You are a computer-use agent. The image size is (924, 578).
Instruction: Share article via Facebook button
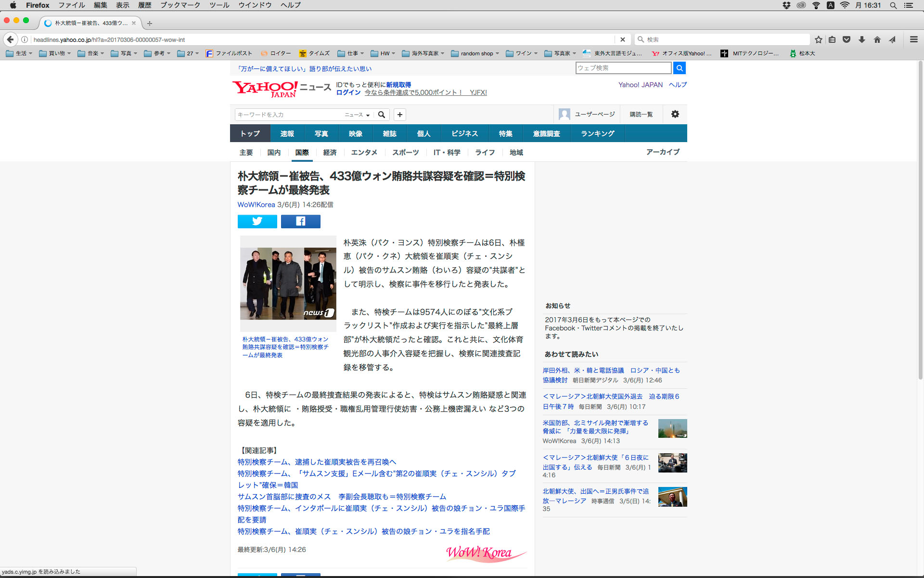[300, 221]
